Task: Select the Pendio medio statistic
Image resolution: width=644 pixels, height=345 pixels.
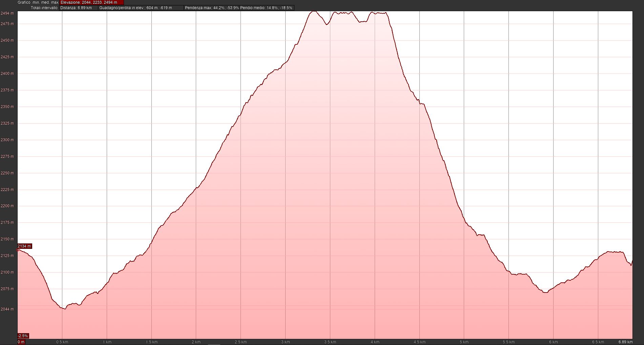Action: click(266, 8)
